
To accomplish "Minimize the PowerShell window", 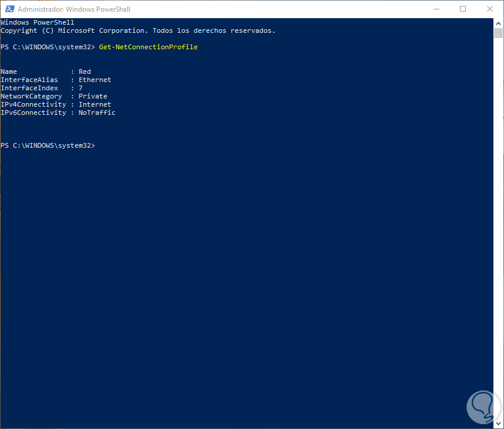I will coord(437,9).
